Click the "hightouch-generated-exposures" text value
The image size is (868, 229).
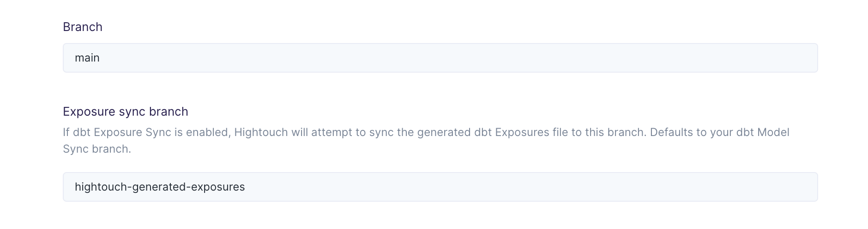[x=160, y=187]
